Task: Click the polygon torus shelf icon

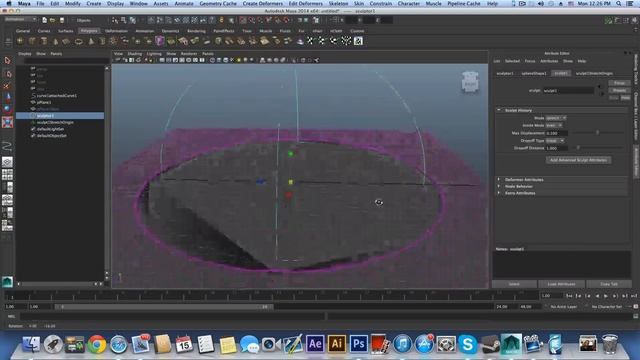Action: [x=79, y=41]
